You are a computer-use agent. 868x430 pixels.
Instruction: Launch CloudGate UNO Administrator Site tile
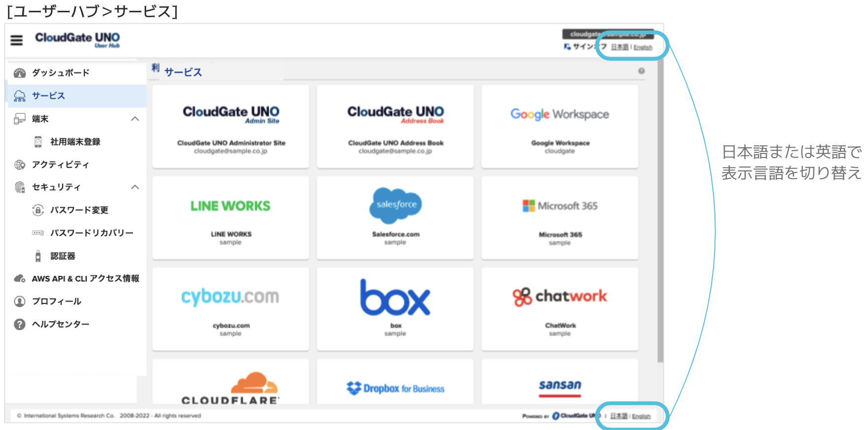(231, 127)
